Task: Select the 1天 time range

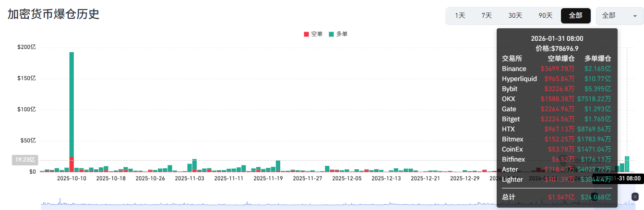Action: click(x=460, y=15)
